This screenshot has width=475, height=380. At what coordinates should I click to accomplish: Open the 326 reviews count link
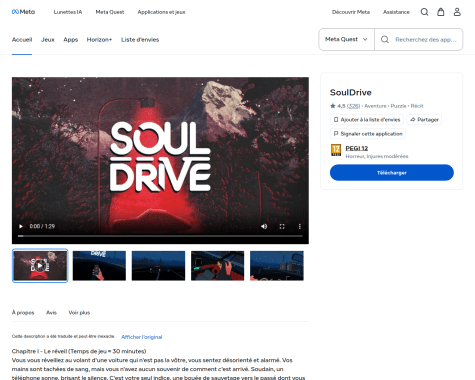click(x=353, y=106)
